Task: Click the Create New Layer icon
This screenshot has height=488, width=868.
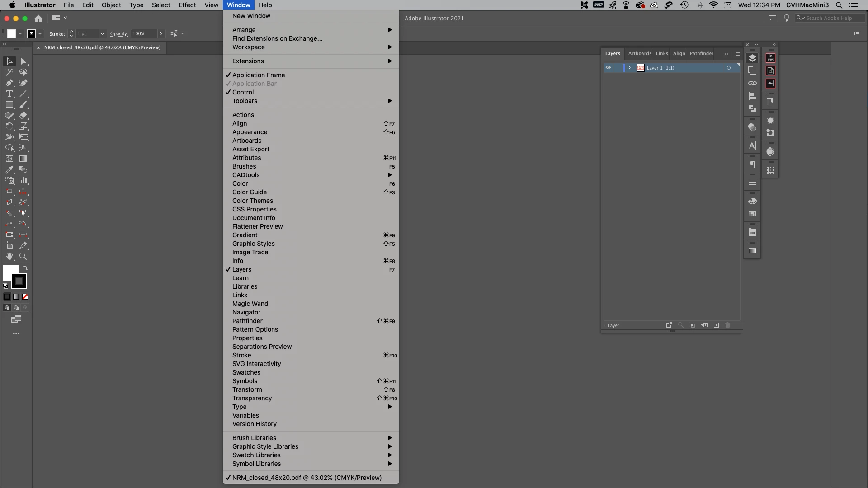Action: [x=716, y=325]
